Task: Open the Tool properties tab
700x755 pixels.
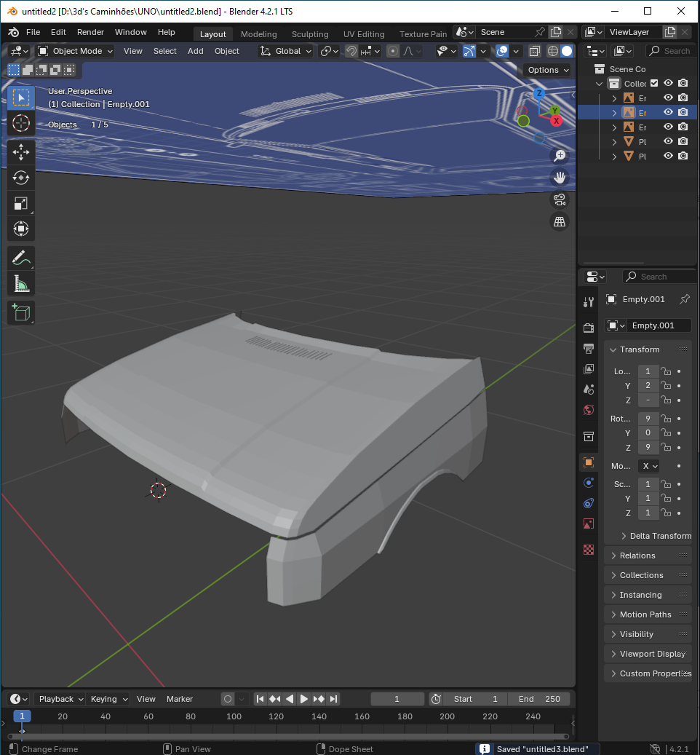Action: click(x=589, y=302)
